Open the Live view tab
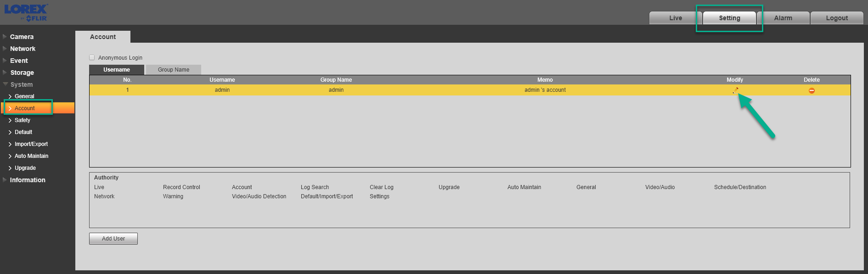868x274 pixels. click(x=676, y=18)
